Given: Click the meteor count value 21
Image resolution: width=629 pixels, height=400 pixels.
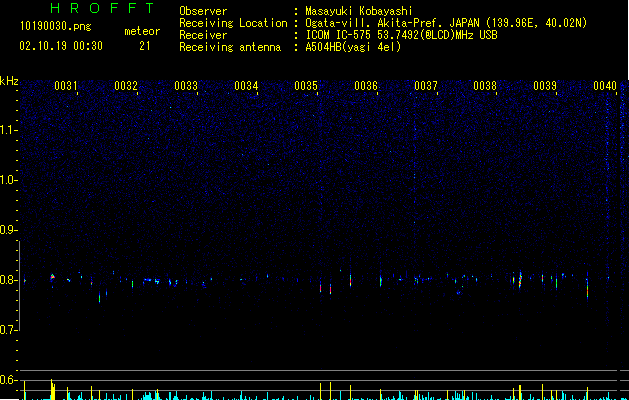Looking at the screenshot, I should point(145,46).
